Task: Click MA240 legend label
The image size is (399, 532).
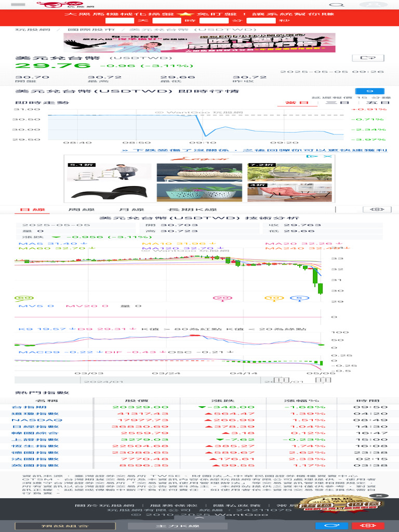Action: click(307, 248)
